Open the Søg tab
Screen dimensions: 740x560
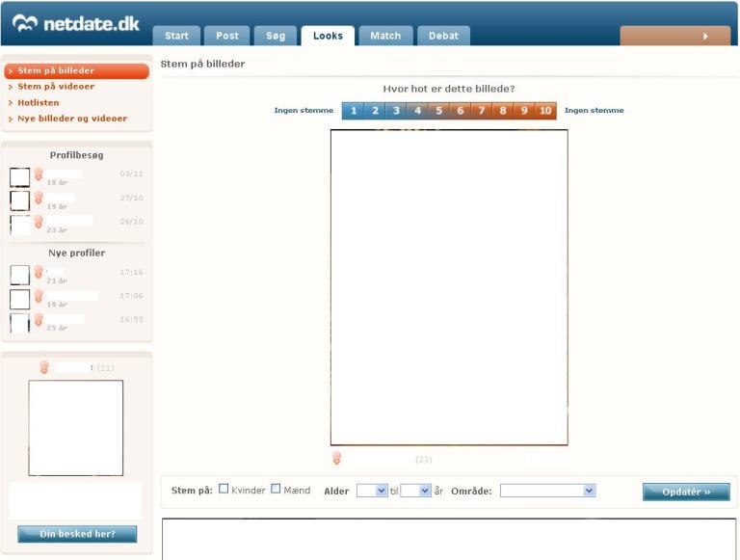tap(276, 36)
